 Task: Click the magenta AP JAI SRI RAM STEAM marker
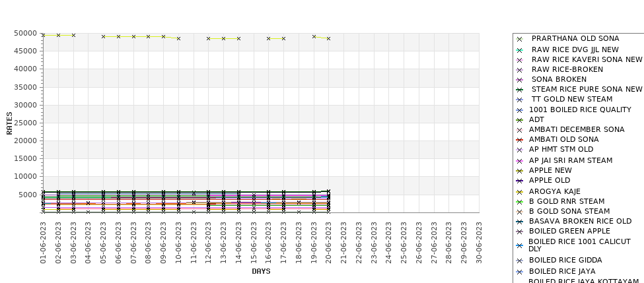pos(520,161)
